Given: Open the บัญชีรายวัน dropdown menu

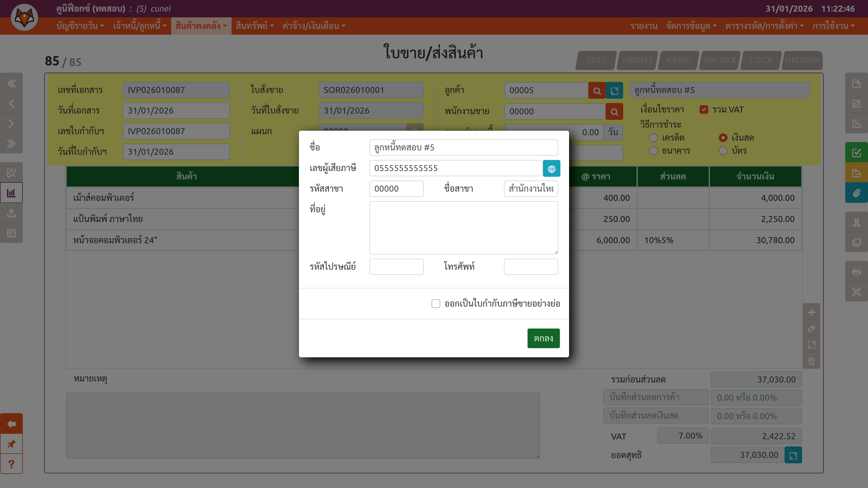Looking at the screenshot, I should pos(80,26).
